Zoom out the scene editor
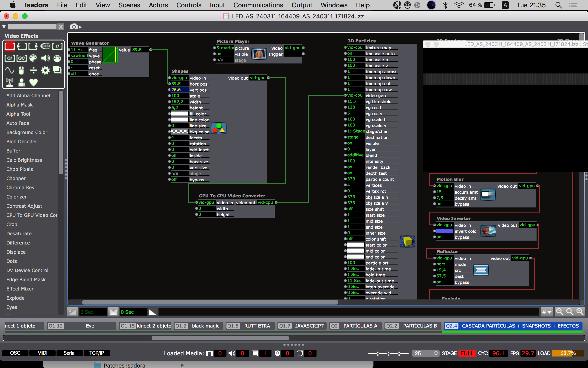This screenshot has height=368, width=588. (x=560, y=311)
